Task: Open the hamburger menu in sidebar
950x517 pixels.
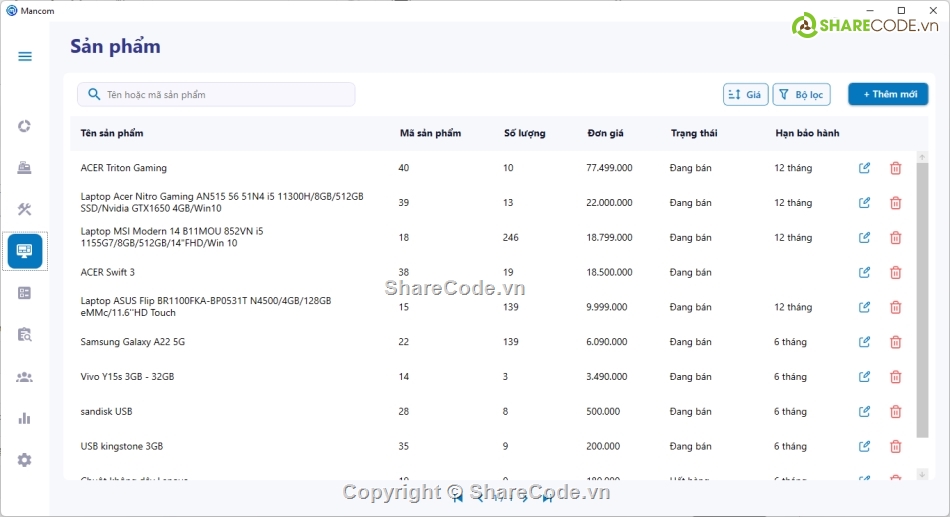Action: (25, 57)
